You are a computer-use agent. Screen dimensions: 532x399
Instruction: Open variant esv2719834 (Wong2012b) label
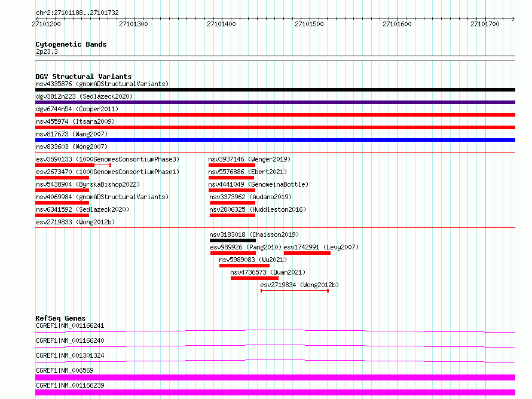pyautogui.click(x=299, y=285)
